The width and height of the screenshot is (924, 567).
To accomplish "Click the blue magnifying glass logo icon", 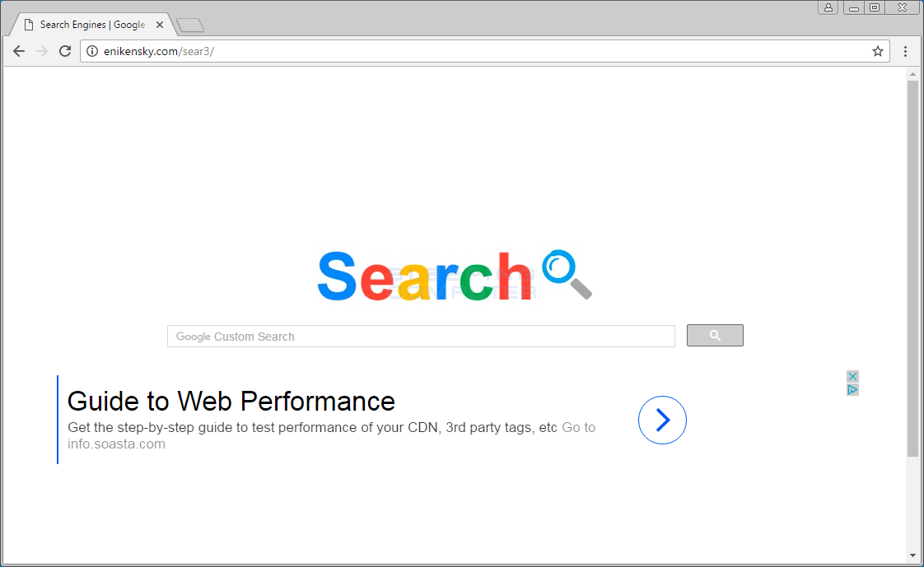I will (567, 274).
